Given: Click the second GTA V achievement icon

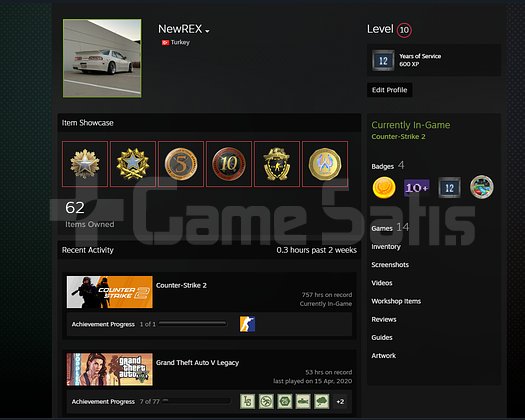Looking at the screenshot, I should point(266,401).
